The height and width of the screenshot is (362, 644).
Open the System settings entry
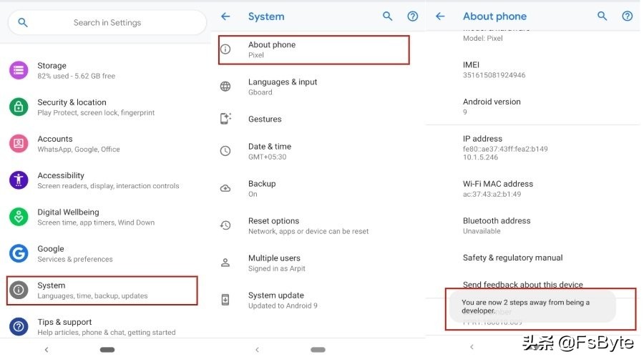(102, 290)
